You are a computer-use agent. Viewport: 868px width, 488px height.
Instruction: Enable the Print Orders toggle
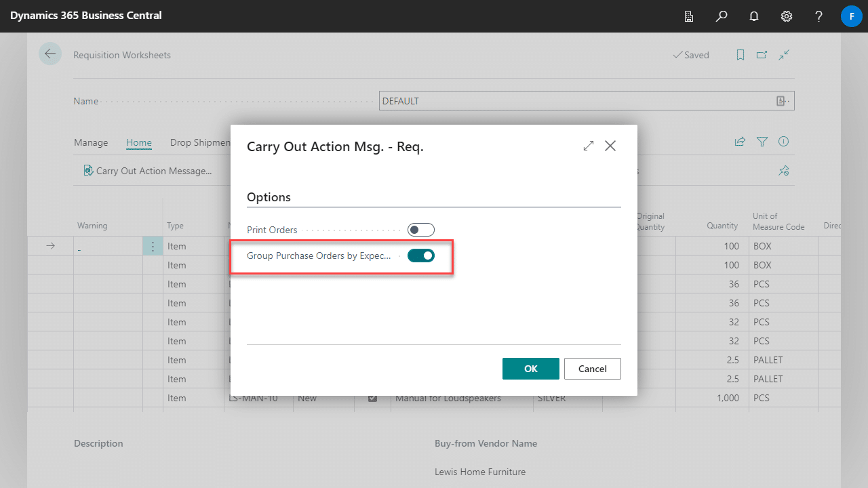coord(421,230)
